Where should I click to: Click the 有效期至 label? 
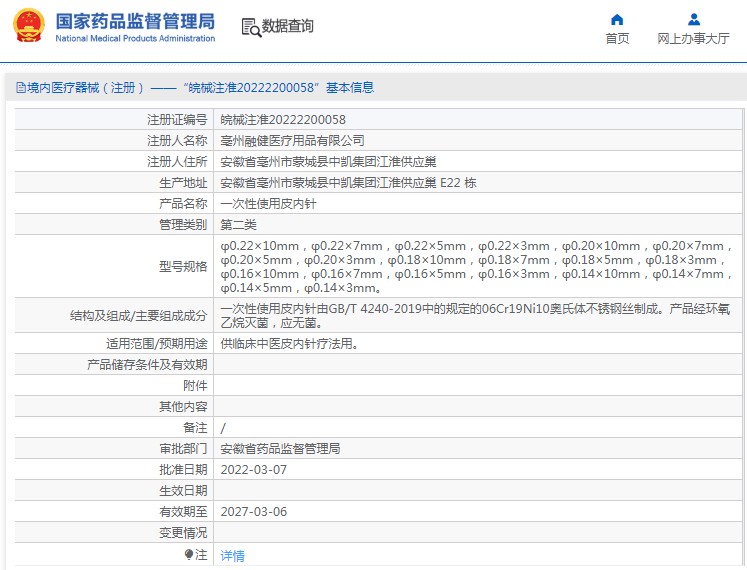(x=183, y=511)
